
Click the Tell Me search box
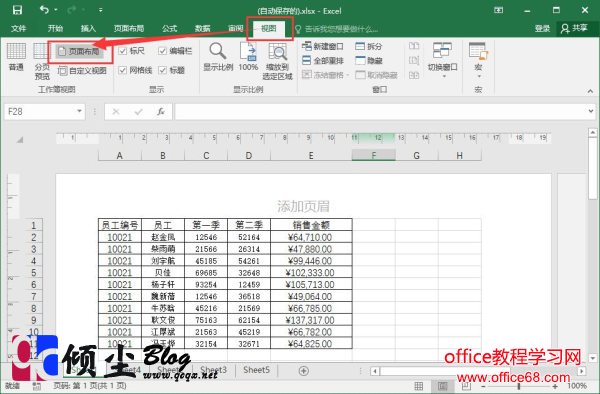[x=337, y=29]
